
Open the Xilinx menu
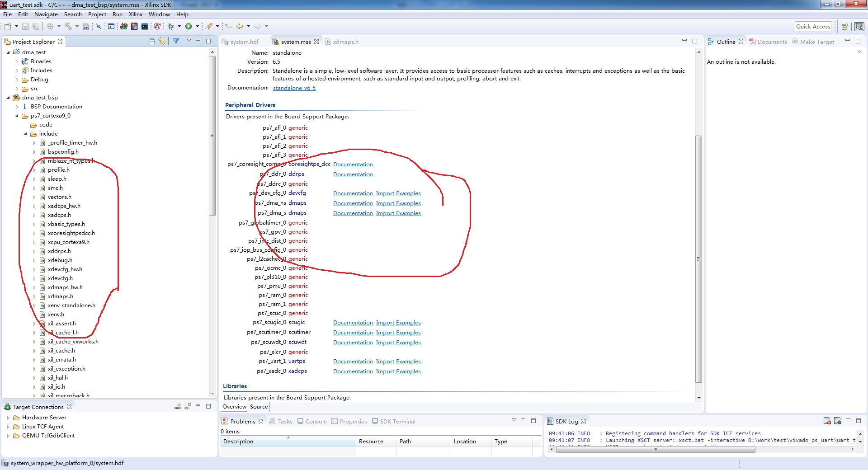coord(135,14)
